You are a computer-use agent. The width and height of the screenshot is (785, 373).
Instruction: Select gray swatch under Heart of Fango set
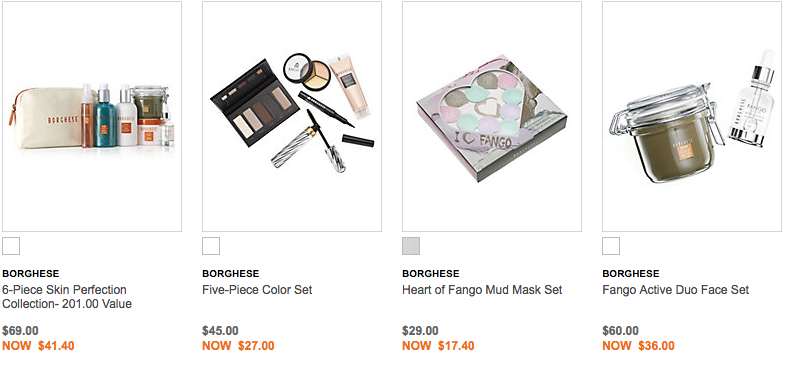411,246
